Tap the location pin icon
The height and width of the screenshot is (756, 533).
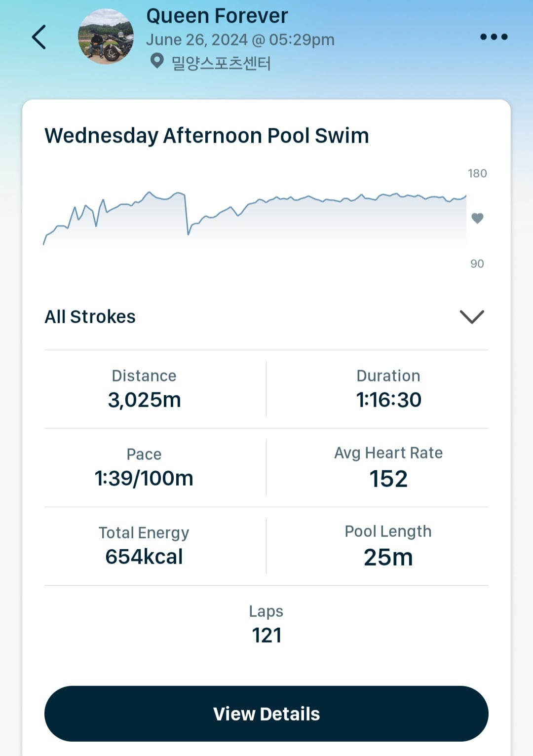157,62
